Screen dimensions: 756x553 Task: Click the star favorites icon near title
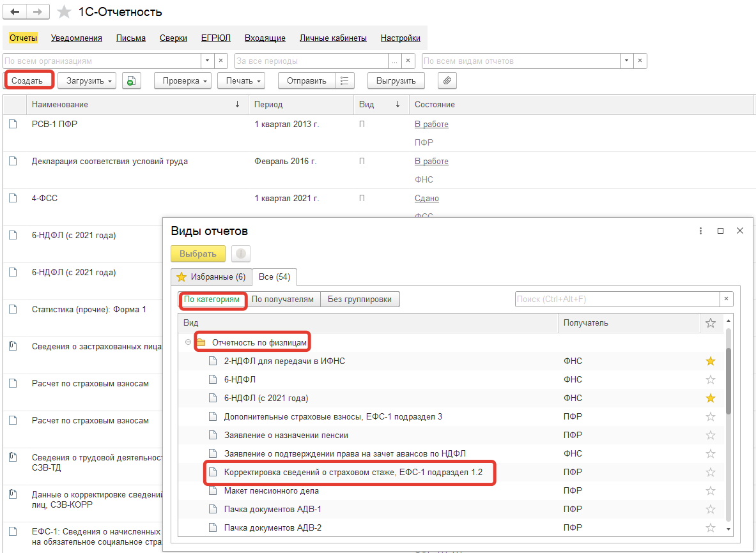point(64,12)
